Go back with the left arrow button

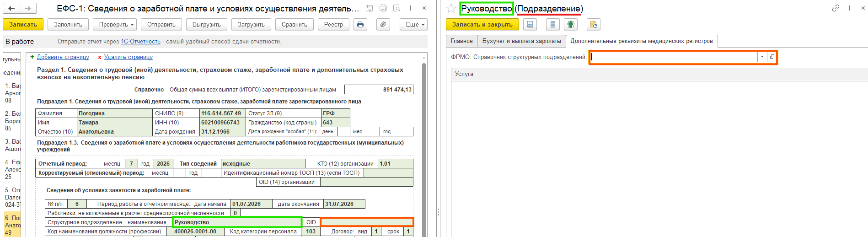[x=11, y=8]
